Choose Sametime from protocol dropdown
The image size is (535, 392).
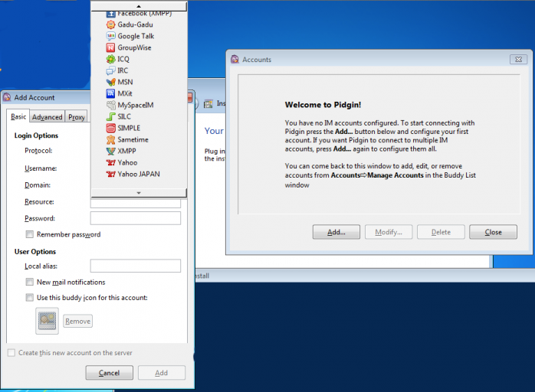133,139
